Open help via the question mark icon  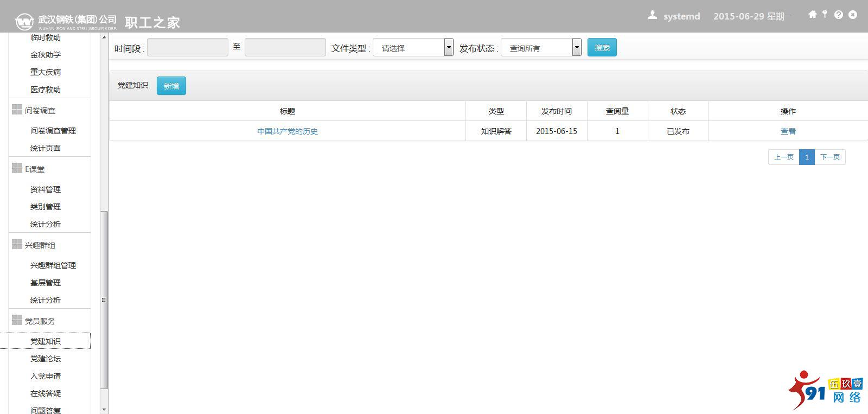(838, 15)
